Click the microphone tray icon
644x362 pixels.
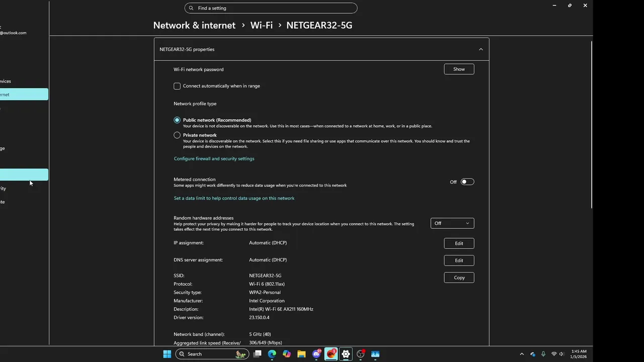click(543, 354)
